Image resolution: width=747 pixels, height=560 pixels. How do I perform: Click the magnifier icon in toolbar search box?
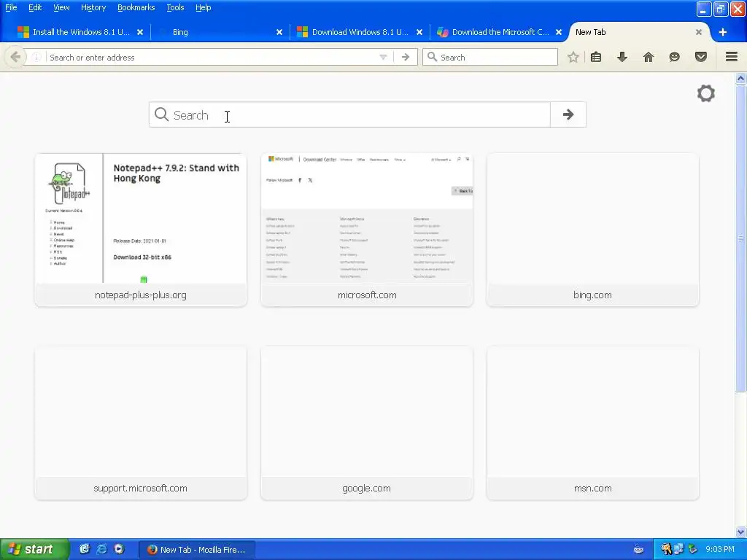(x=432, y=57)
